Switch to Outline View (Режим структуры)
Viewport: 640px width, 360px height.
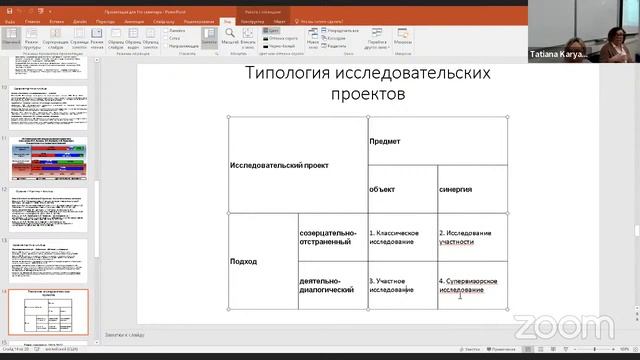(31, 39)
